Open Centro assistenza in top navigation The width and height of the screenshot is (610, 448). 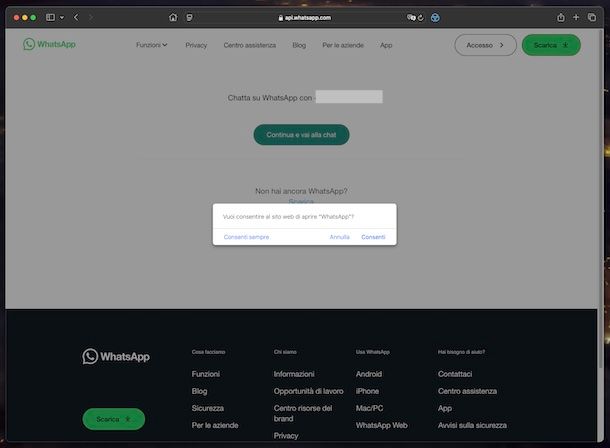tap(250, 45)
